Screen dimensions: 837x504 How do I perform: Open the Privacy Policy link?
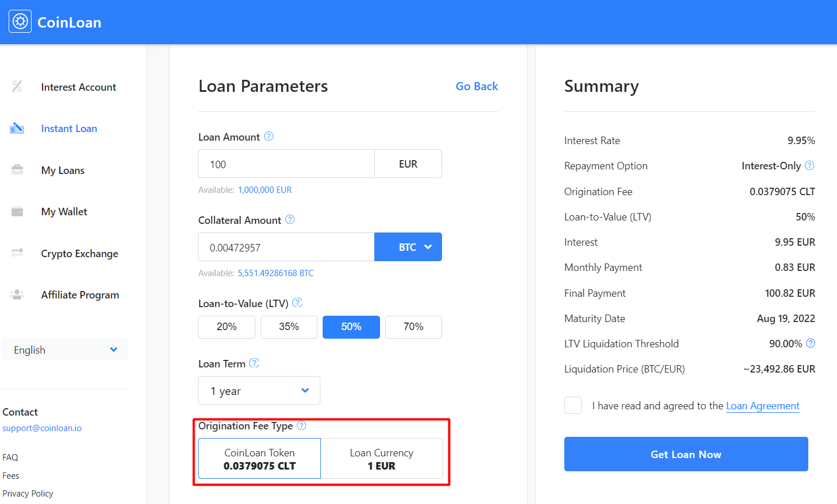coord(28,494)
